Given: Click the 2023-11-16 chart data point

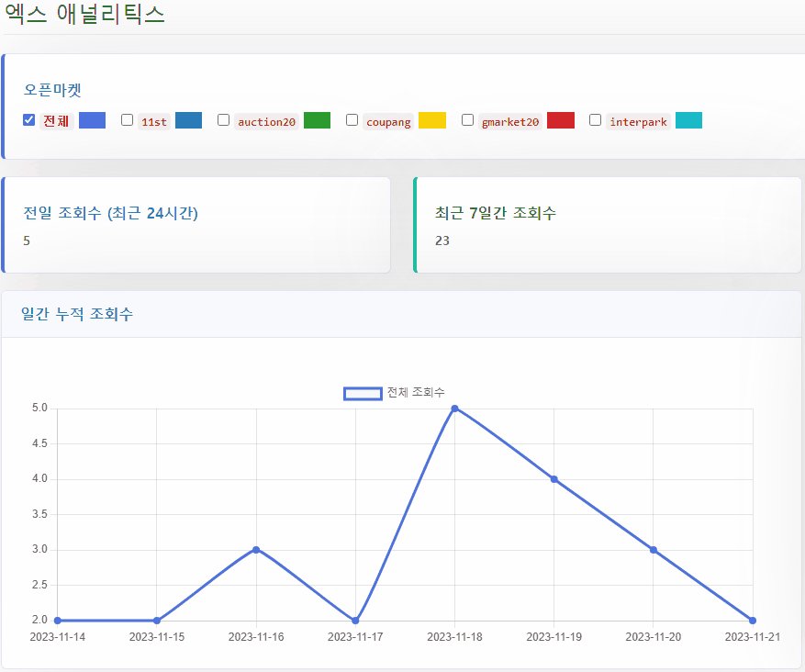Looking at the screenshot, I should pyautogui.click(x=256, y=550).
